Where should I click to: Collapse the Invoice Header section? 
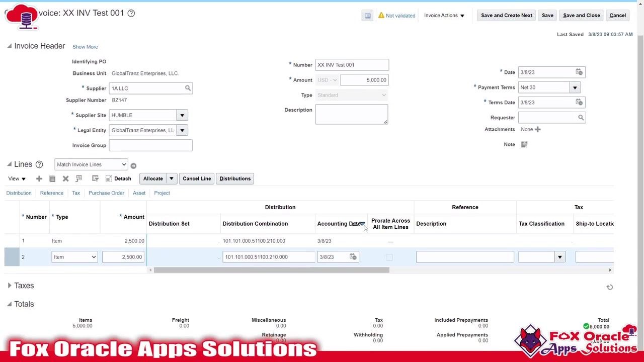10,46
